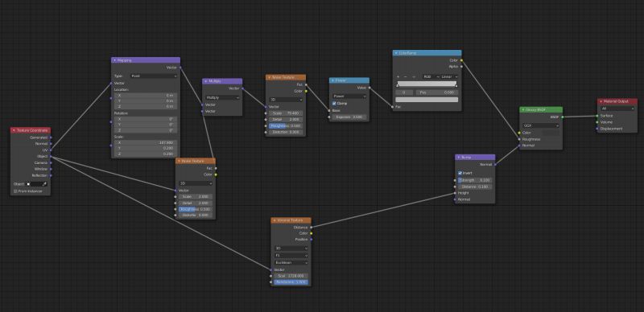Open the All target dropdown in Material Output
This screenshot has height=312, width=644.
(617, 109)
